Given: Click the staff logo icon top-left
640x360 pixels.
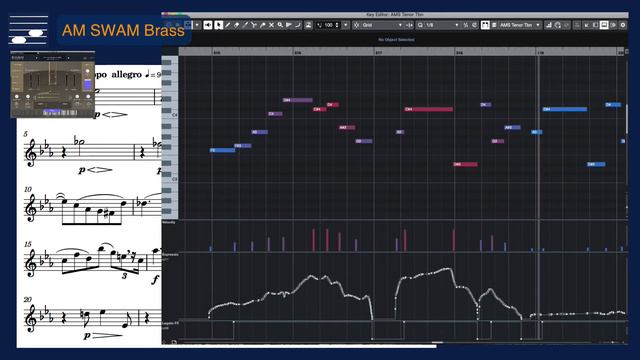Looking at the screenshot, I should point(29,30).
